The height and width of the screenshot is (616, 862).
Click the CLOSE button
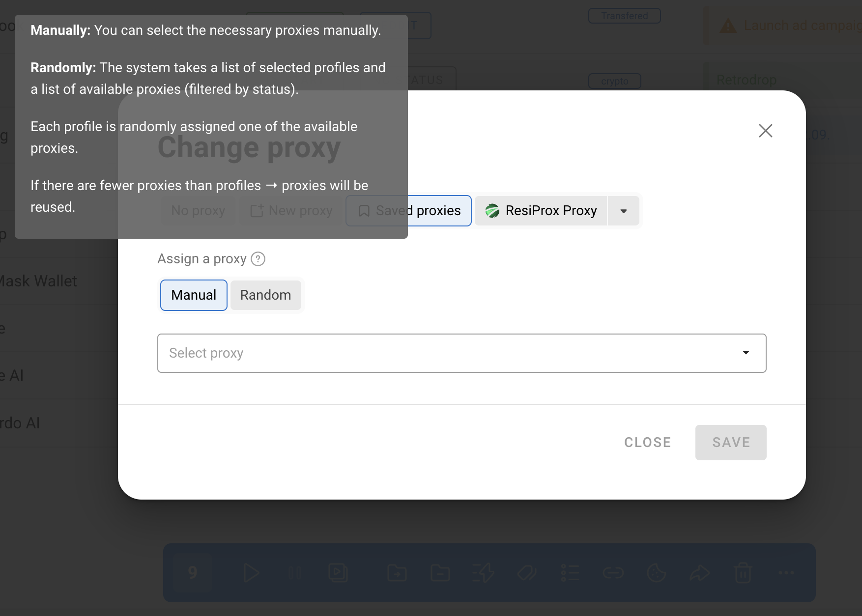tap(647, 443)
